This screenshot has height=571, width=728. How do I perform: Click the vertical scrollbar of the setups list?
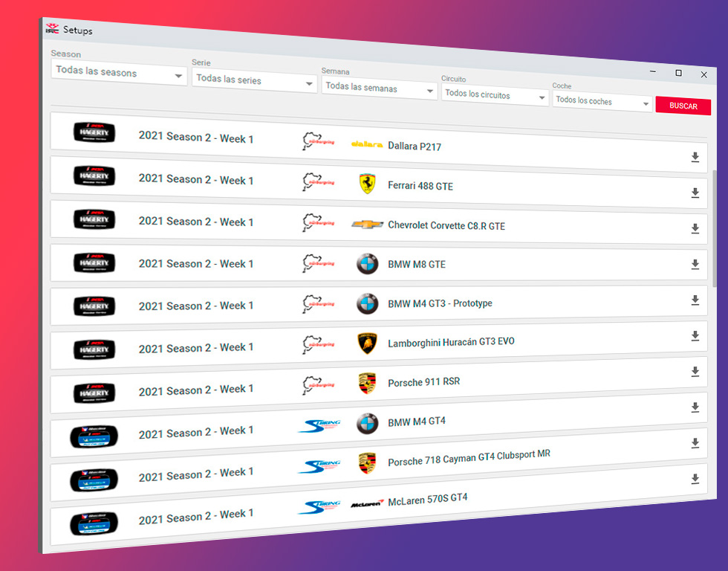click(715, 228)
